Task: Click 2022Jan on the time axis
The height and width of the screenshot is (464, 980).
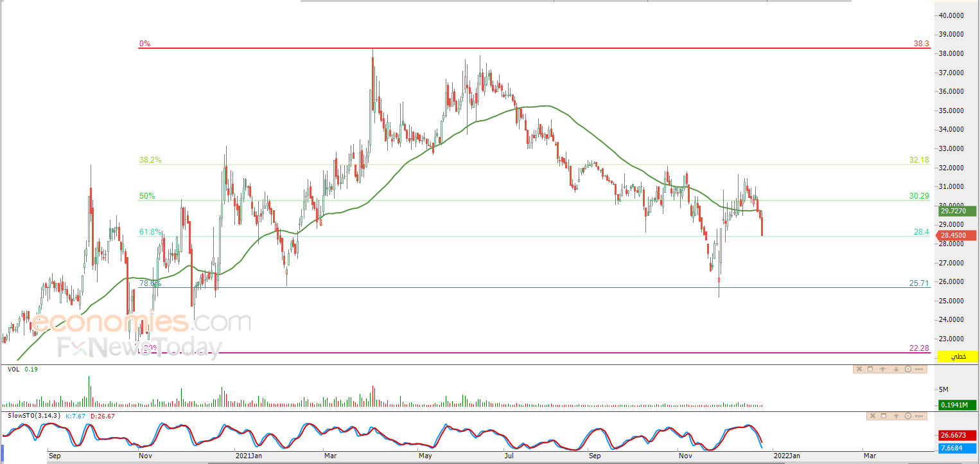Action: click(x=786, y=456)
